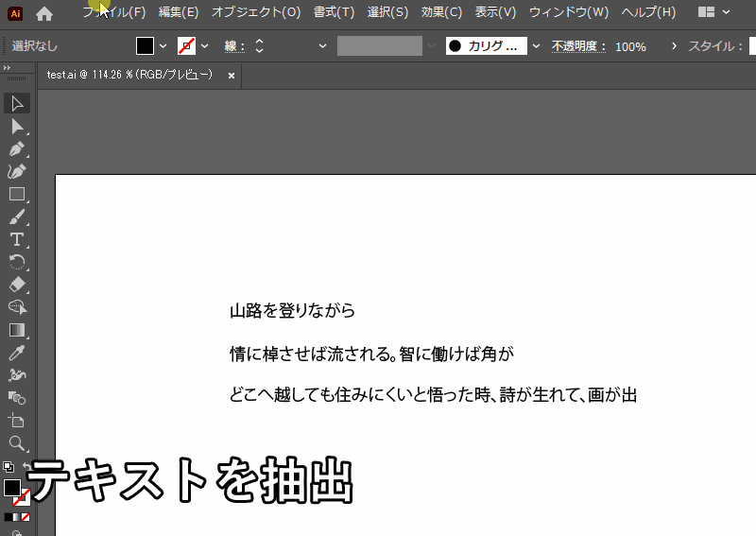Open the ファイル(F) menu
The image size is (756, 536).
tap(113, 12)
